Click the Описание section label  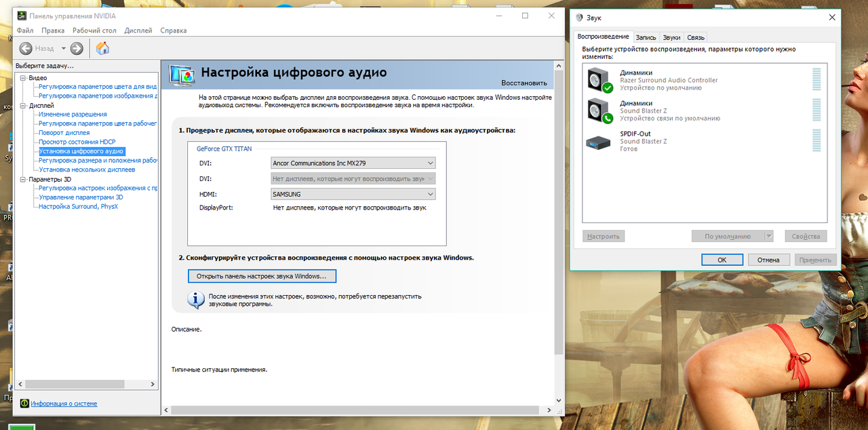pos(186,329)
